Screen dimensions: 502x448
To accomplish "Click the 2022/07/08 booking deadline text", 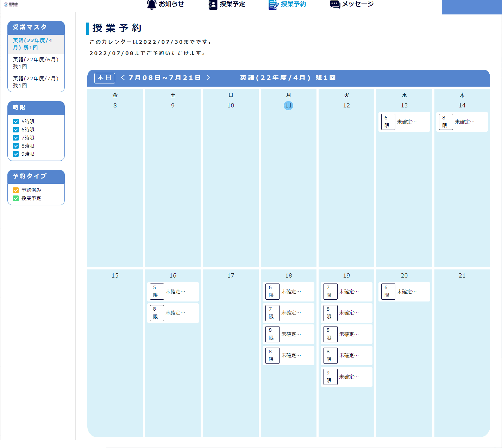I will (148, 53).
